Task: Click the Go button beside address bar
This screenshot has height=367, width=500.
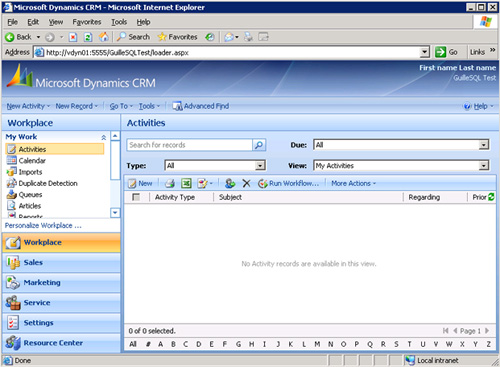Action: pyautogui.click(x=446, y=52)
